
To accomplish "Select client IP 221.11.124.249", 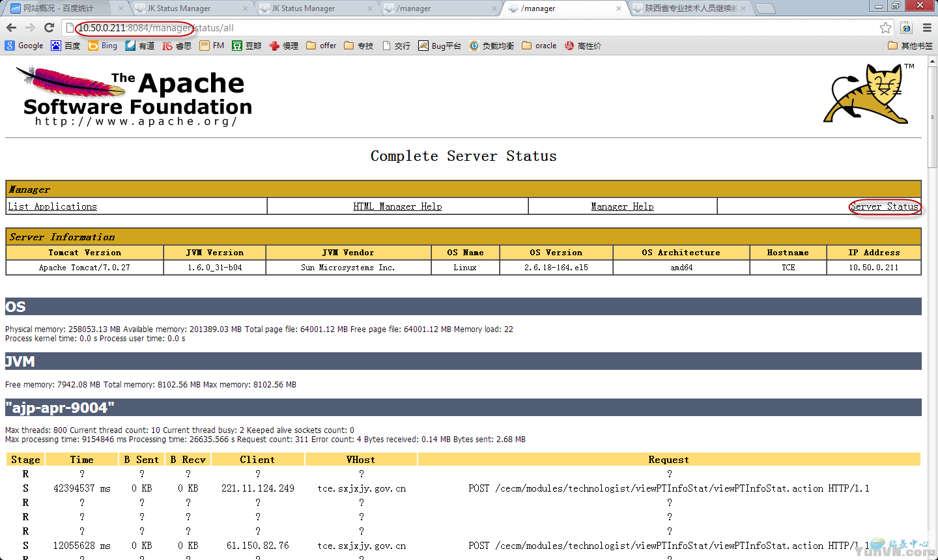I will (258, 488).
